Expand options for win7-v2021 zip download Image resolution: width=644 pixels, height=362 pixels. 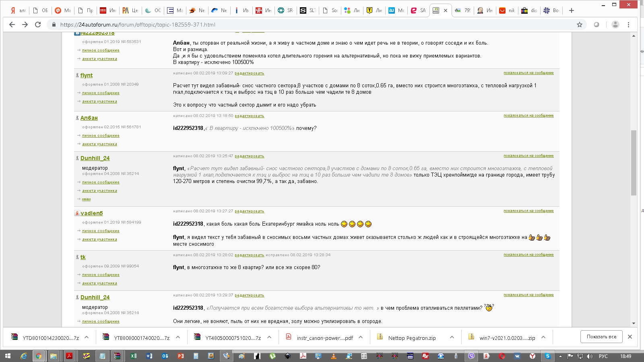[543, 337]
